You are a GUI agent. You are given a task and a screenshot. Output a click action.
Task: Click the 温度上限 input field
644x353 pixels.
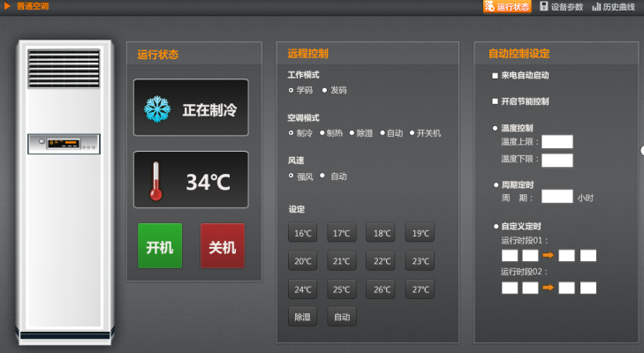(x=557, y=142)
